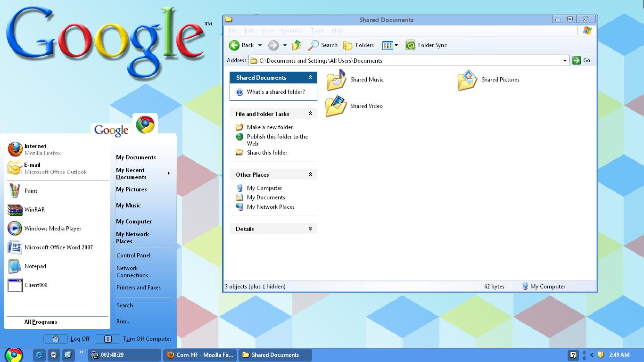Launch Paint from the Start menu
644x362 pixels.
point(31,190)
